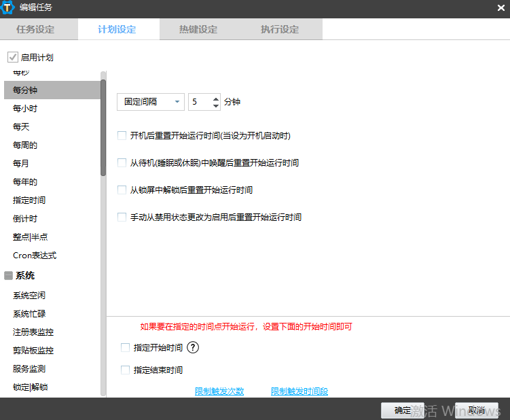Image resolution: width=510 pixels, height=420 pixels.
Task: Enable the 指定结束时间 checkbox
Action: point(125,370)
